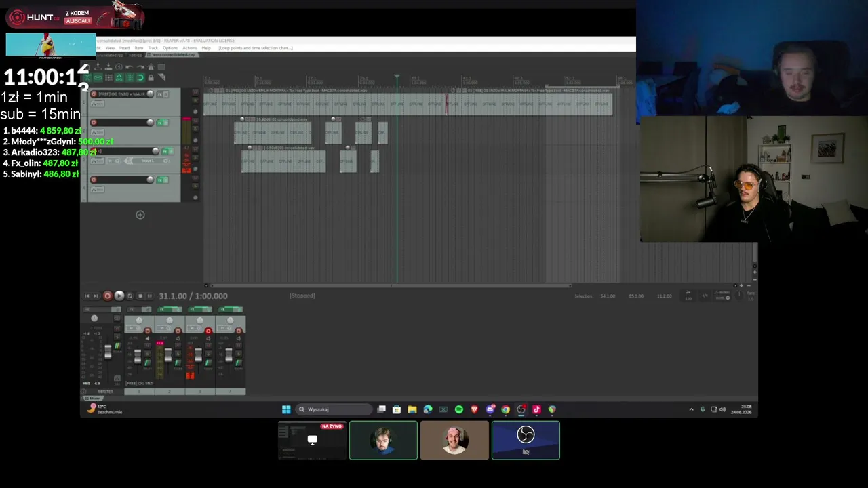
Task: Open Discord from the taskbar
Action: (490, 409)
